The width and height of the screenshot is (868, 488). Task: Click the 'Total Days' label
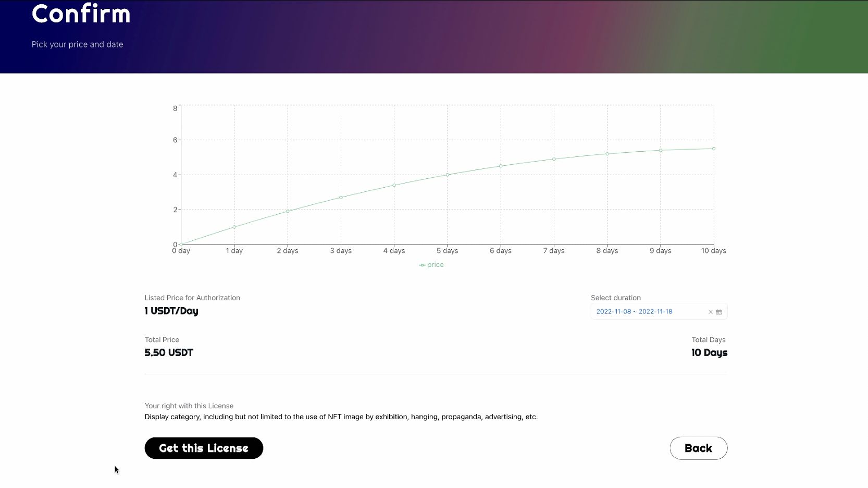(x=709, y=340)
